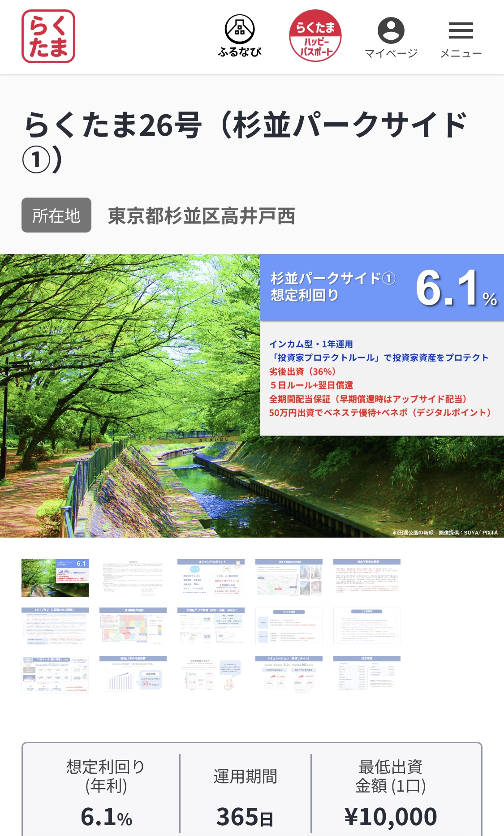Tap the main 杉並パークサイド① banner image
504x836 pixels.
252,396
